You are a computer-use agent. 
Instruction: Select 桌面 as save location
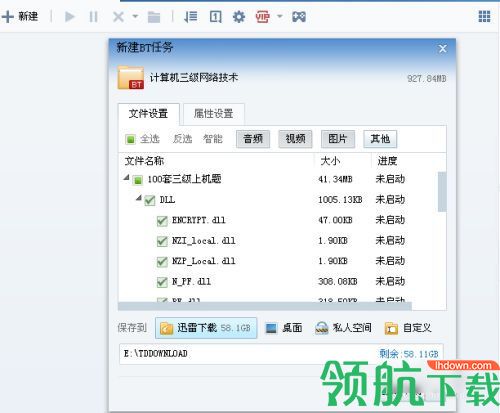pos(284,328)
